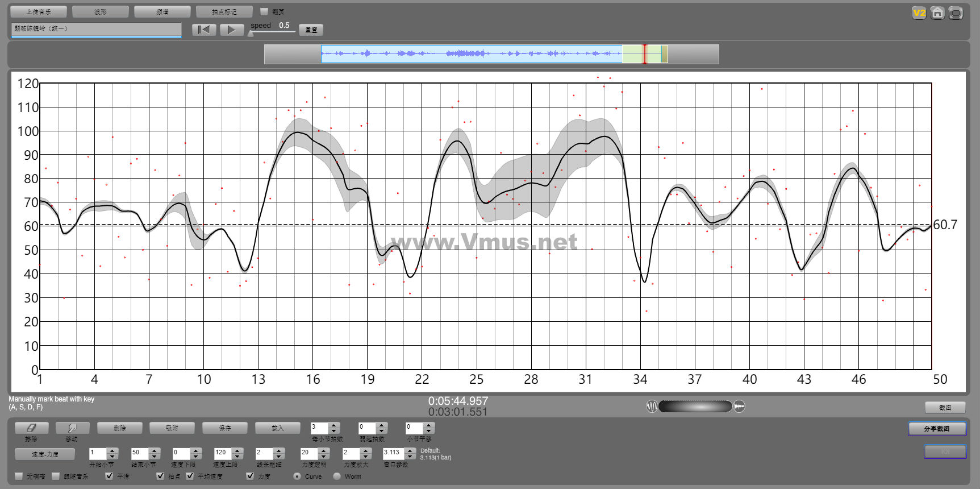Viewport: 980px width, 489px height.
Task: Uncheck the 拍点 beat points checkbox
Action: click(x=160, y=476)
